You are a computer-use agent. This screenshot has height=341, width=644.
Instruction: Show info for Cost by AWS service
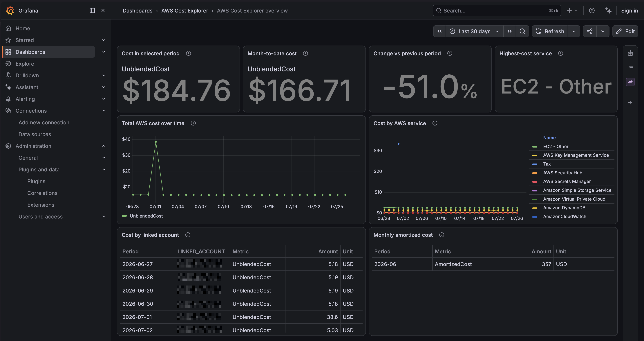[x=435, y=123]
